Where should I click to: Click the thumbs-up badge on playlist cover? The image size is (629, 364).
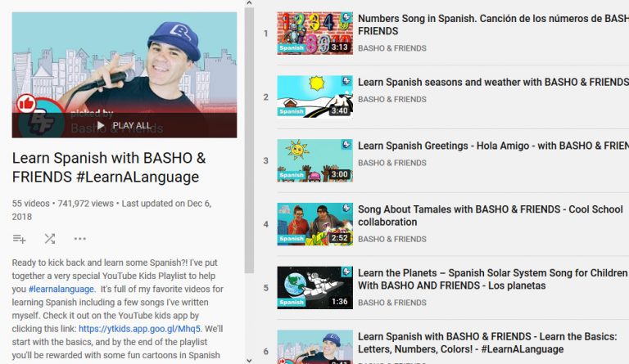coord(26,103)
